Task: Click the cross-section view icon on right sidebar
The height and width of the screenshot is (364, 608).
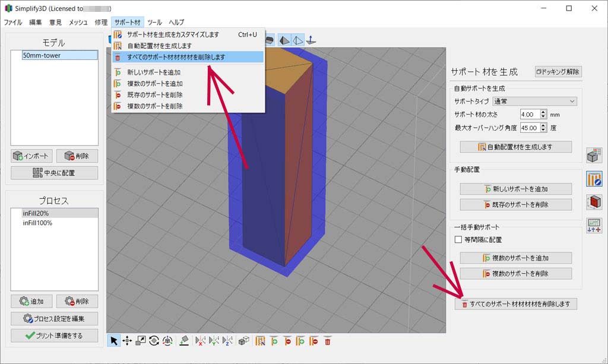Action: click(x=594, y=202)
